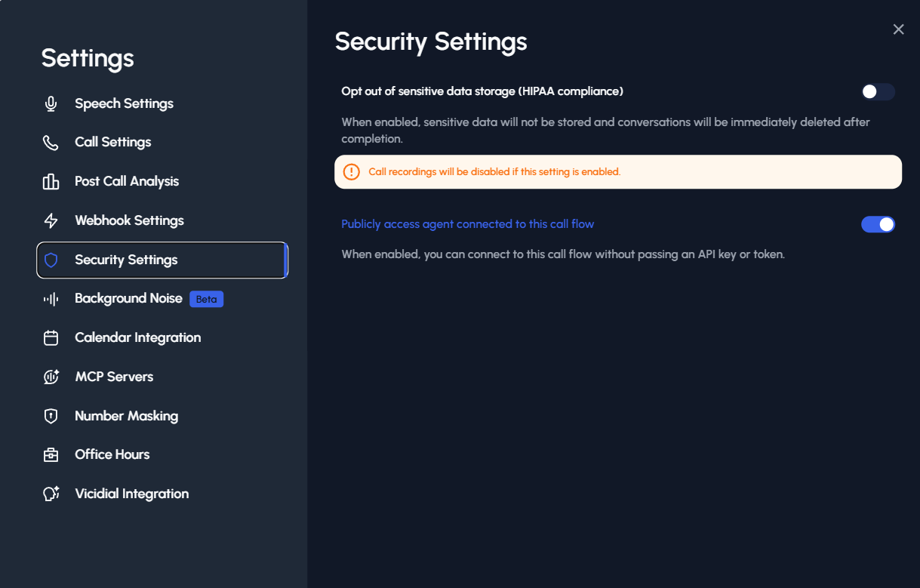Click the Publicly access agent link text
Image resolution: width=920 pixels, height=588 pixels.
[467, 224]
